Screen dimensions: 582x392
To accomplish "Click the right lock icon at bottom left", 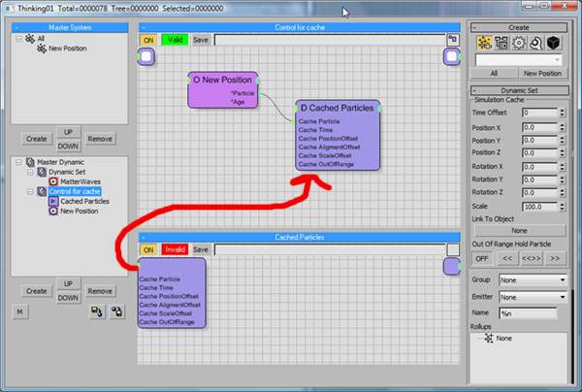I will (x=118, y=310).
